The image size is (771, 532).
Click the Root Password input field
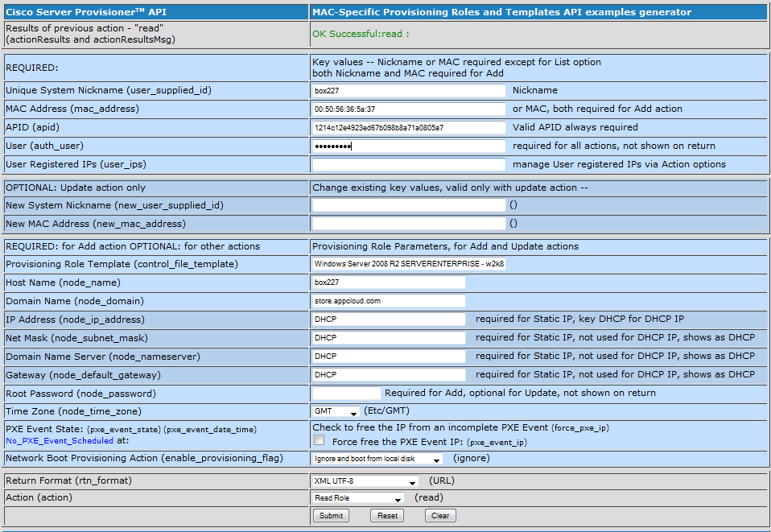tap(347, 393)
